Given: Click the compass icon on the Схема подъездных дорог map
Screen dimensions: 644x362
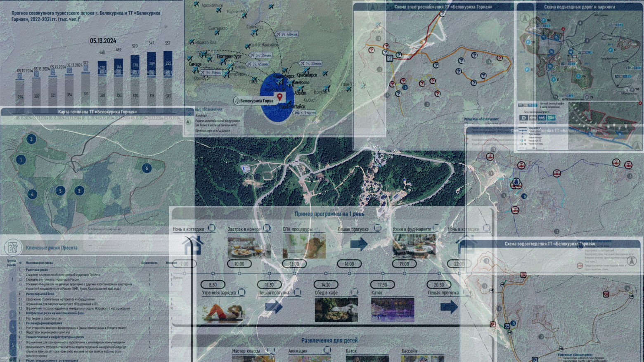Looking at the screenshot, I should point(525,18).
